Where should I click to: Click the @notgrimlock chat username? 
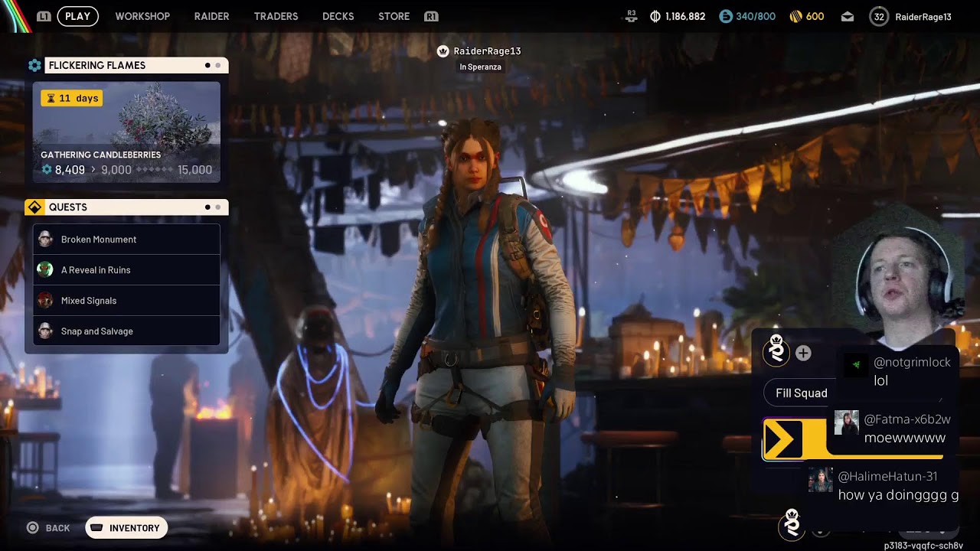(912, 362)
